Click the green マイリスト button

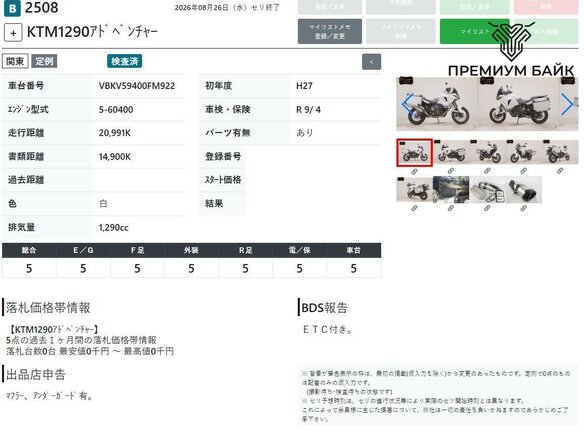474,32
